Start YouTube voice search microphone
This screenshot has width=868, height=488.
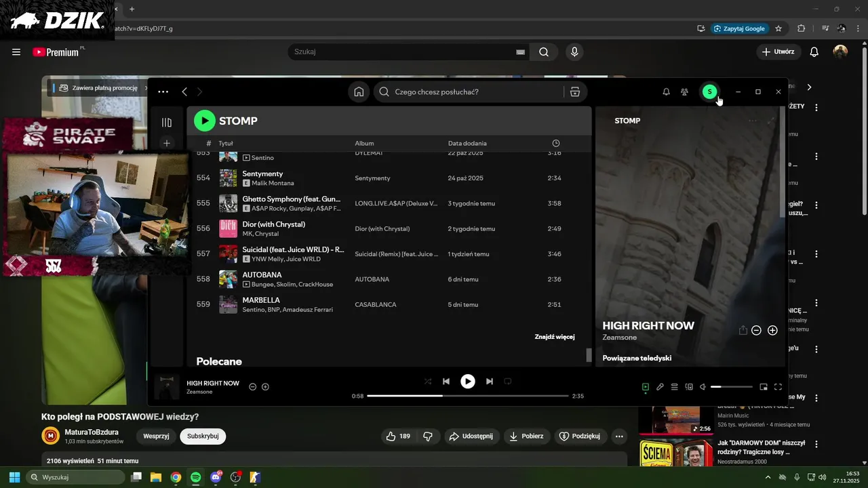point(574,52)
